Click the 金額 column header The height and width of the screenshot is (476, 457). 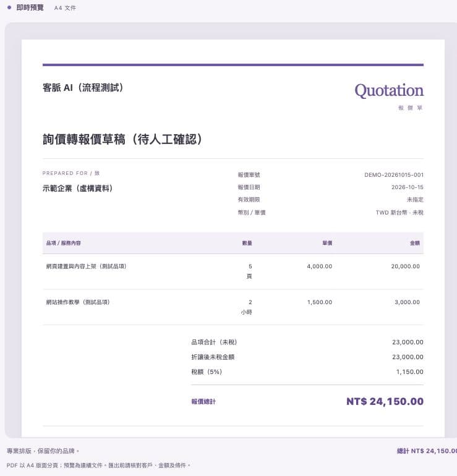415,243
